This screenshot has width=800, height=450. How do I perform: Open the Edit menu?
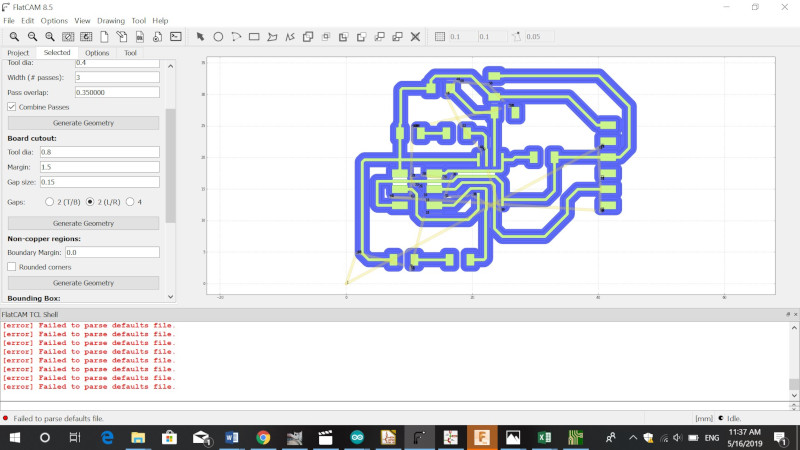tap(27, 21)
